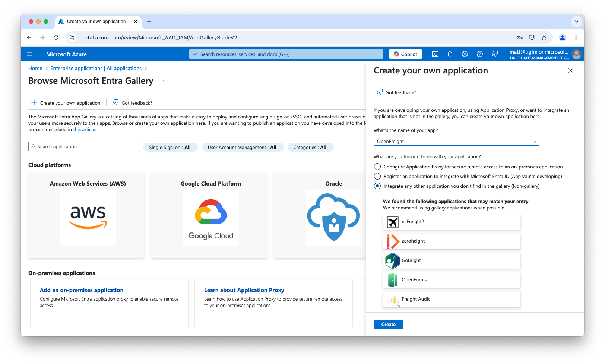Click Microsoft Azure home logo text
The width and height of the screenshot is (605, 364).
click(66, 54)
